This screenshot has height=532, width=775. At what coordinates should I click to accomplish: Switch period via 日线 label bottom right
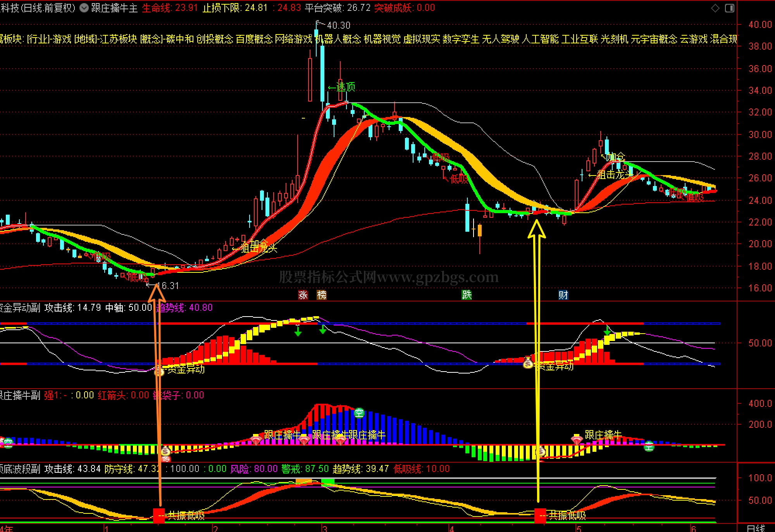pyautogui.click(x=755, y=528)
